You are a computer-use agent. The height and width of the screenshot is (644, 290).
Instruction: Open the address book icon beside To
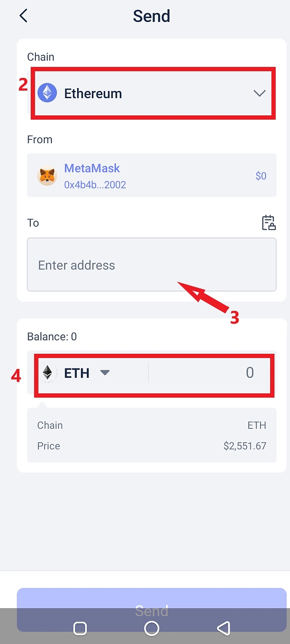click(269, 223)
